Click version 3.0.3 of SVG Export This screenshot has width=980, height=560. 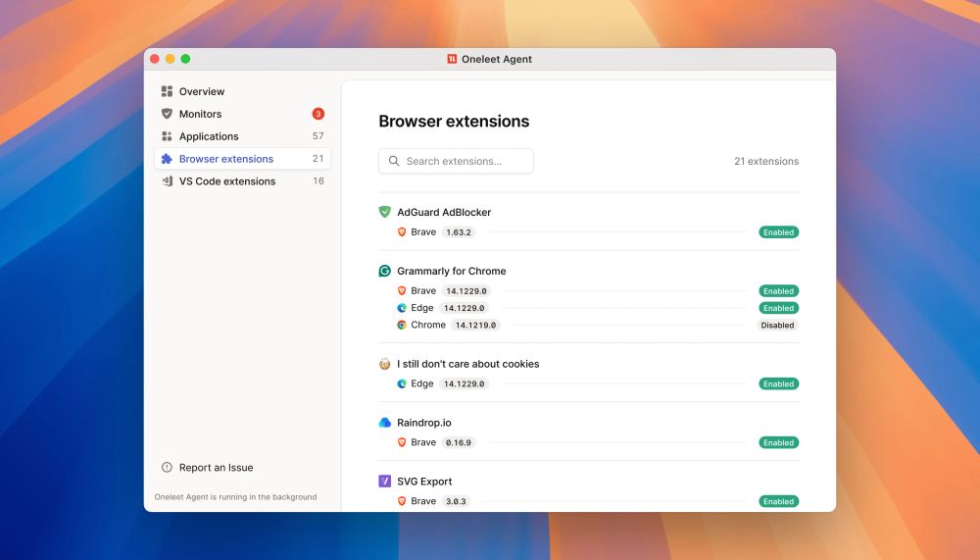457,501
